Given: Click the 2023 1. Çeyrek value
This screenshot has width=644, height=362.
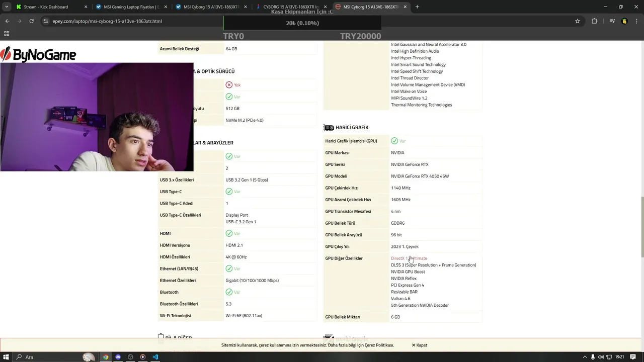Looking at the screenshot, I should click(405, 247).
